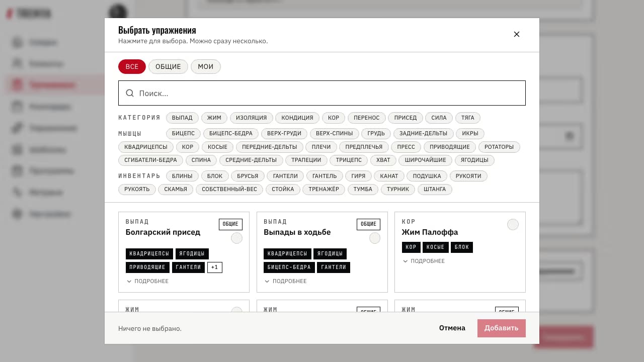The width and height of the screenshot is (644, 362).
Task: Mark the Жим Палоффа card's selection circle
Action: 513,225
